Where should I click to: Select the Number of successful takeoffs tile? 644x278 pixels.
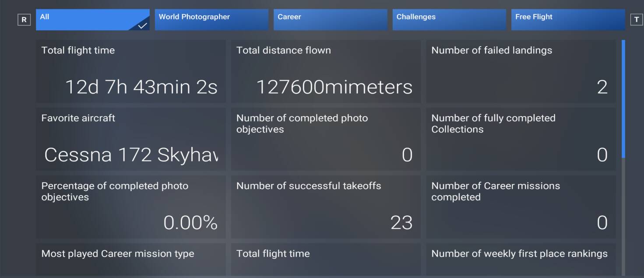pos(326,207)
